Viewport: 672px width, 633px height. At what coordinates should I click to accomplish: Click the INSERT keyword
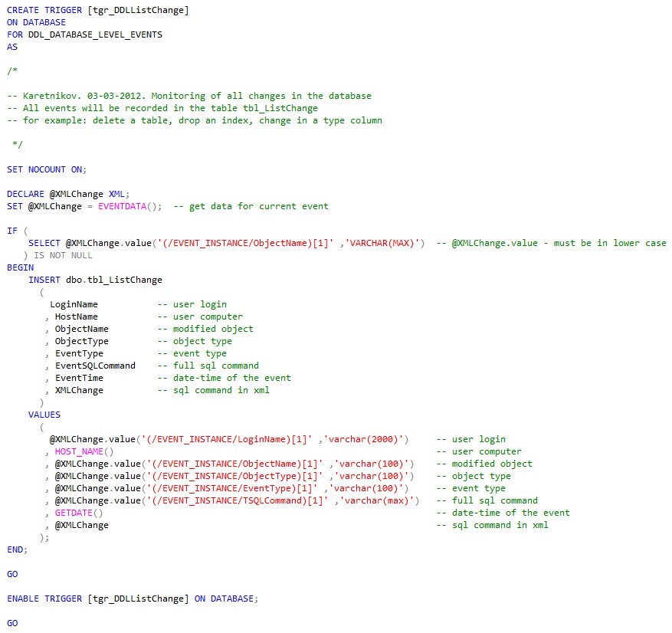tap(44, 280)
